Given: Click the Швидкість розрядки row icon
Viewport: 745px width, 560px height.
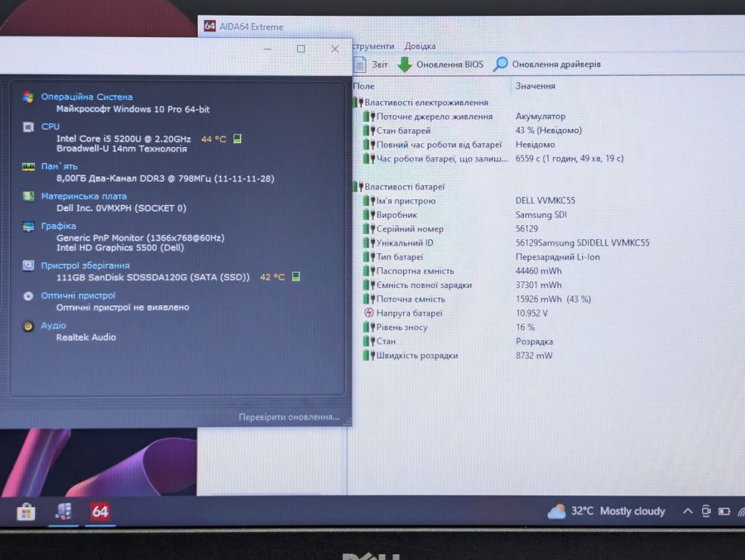Looking at the screenshot, I should 369,356.
